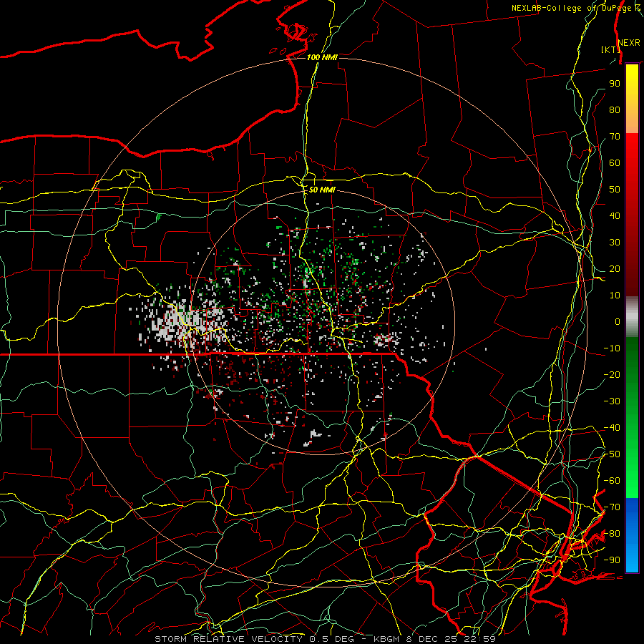Click the "22:59" timestamp in the caption
Viewport: 644px width, 644px height.
pos(479,639)
